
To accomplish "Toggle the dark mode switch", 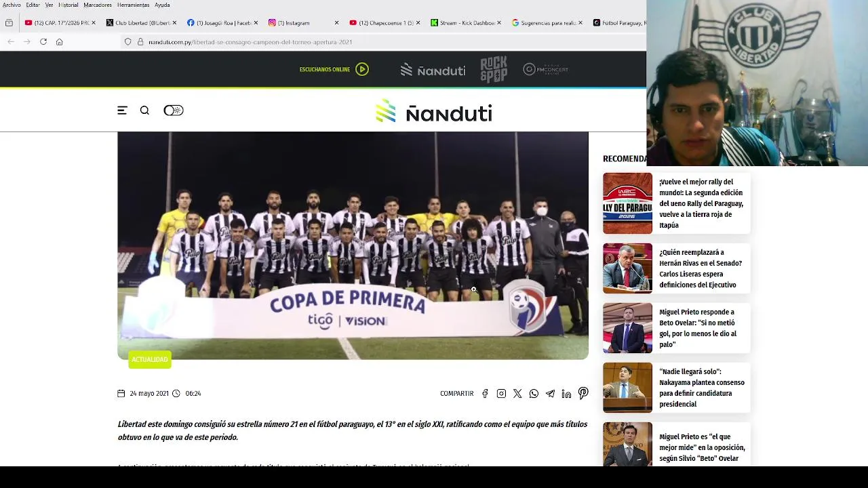I will click(174, 110).
